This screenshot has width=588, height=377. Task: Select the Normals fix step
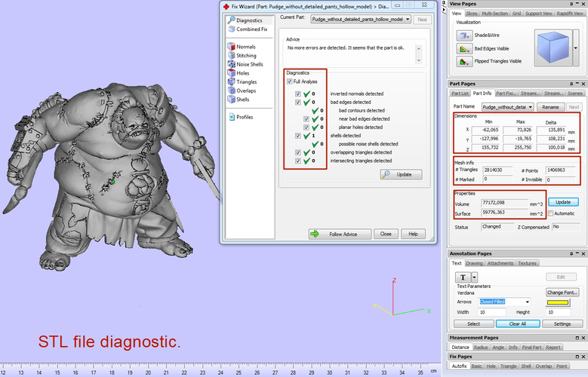242,47
